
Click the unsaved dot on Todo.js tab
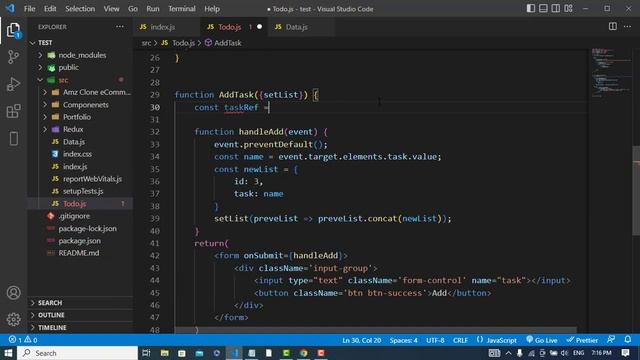point(260,27)
